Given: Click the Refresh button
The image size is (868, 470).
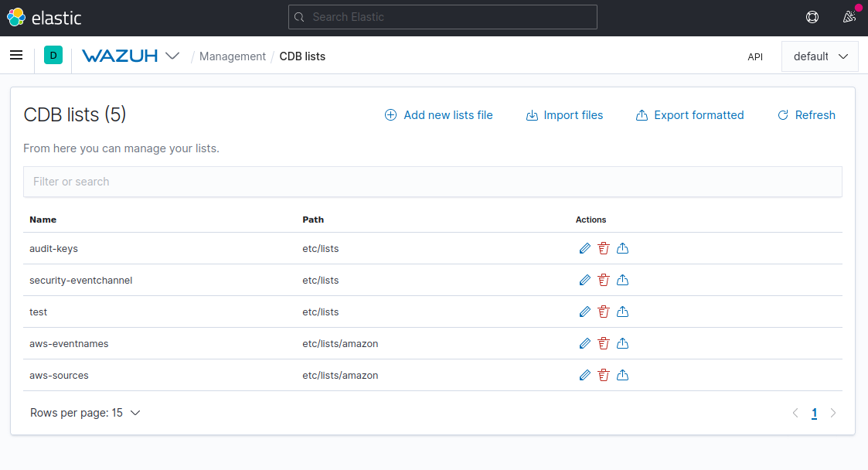Looking at the screenshot, I should 806,114.
